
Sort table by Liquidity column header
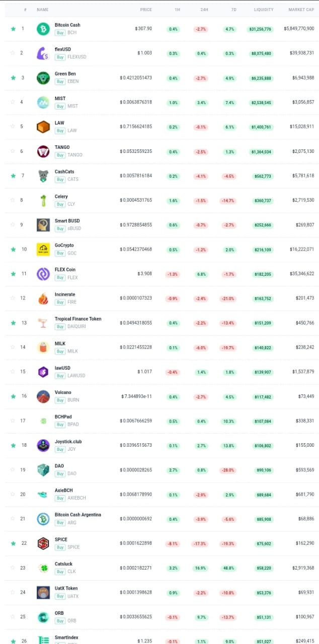pos(264,10)
